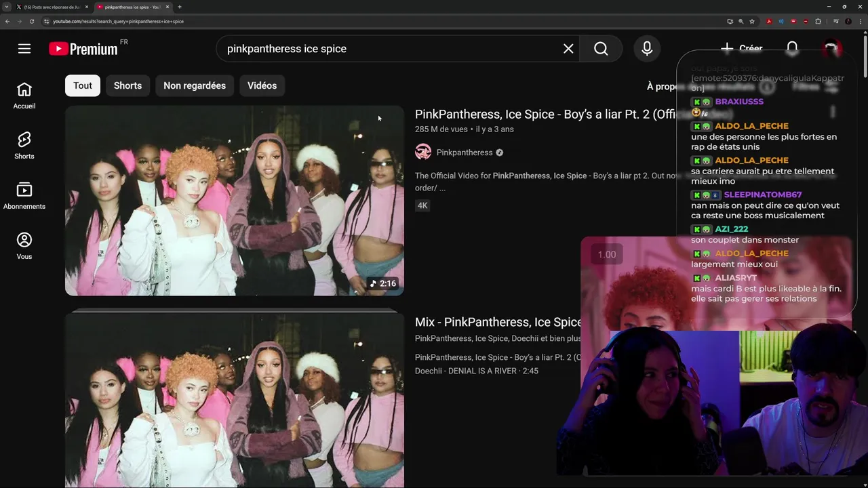Open the YouTube account avatar menu
Image resolution: width=868 pixels, height=488 pixels.
[831, 49]
